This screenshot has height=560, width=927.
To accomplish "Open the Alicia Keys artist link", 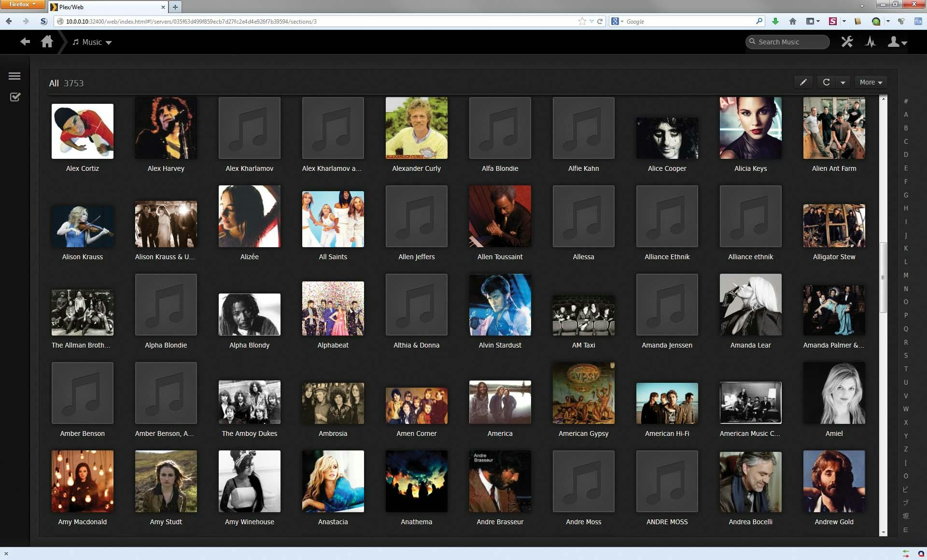I will click(x=750, y=168).
